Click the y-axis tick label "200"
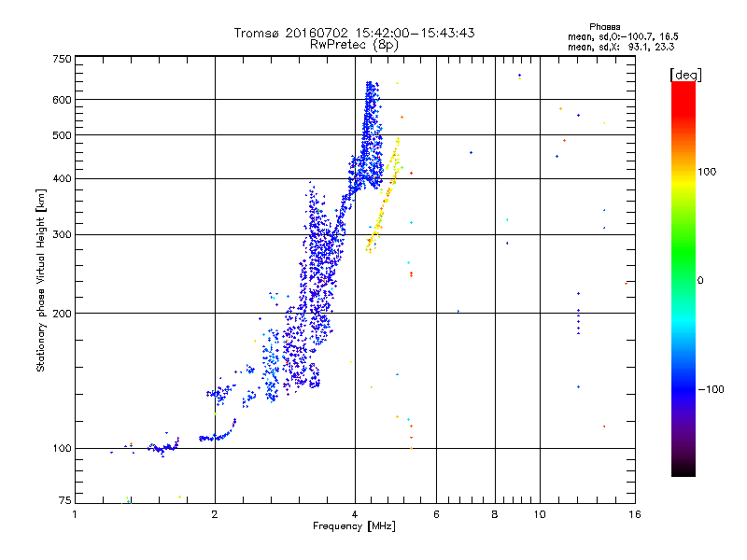Screen dimensions: 747x560 [x=62, y=314]
